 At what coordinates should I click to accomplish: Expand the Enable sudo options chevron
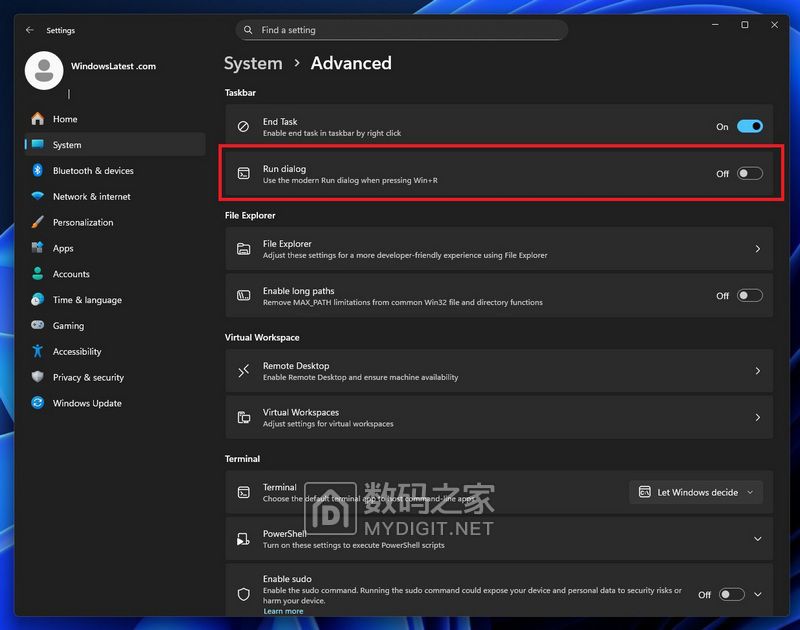758,594
